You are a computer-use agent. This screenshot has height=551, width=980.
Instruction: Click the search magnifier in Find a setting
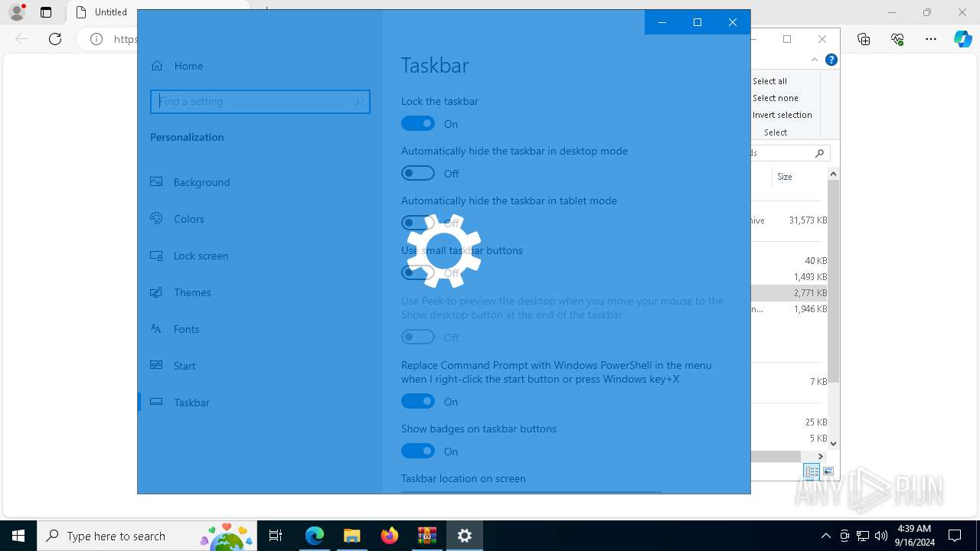click(x=359, y=101)
